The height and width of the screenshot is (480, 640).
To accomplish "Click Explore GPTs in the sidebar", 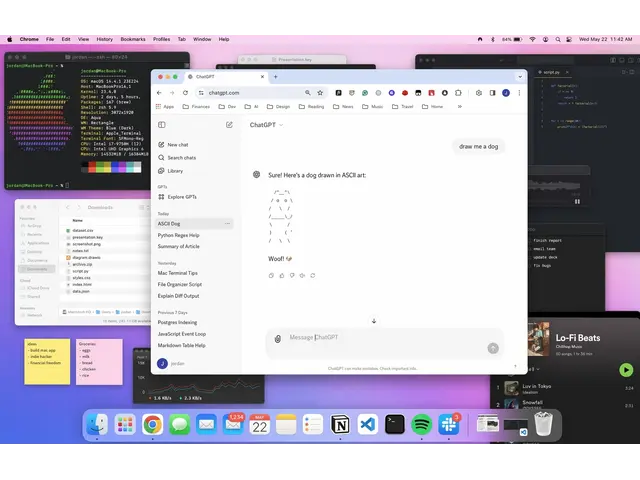I will point(182,196).
